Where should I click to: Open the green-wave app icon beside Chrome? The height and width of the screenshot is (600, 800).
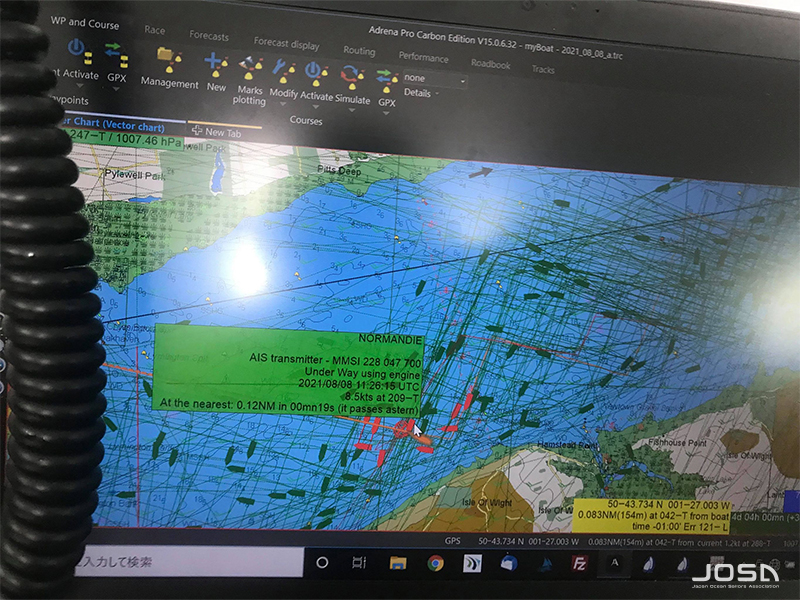472,563
